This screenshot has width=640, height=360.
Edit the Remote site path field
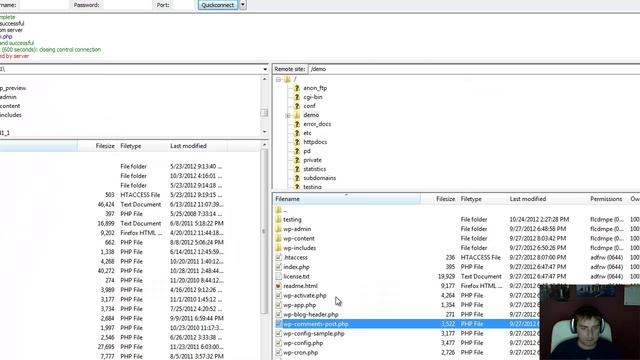(473, 69)
